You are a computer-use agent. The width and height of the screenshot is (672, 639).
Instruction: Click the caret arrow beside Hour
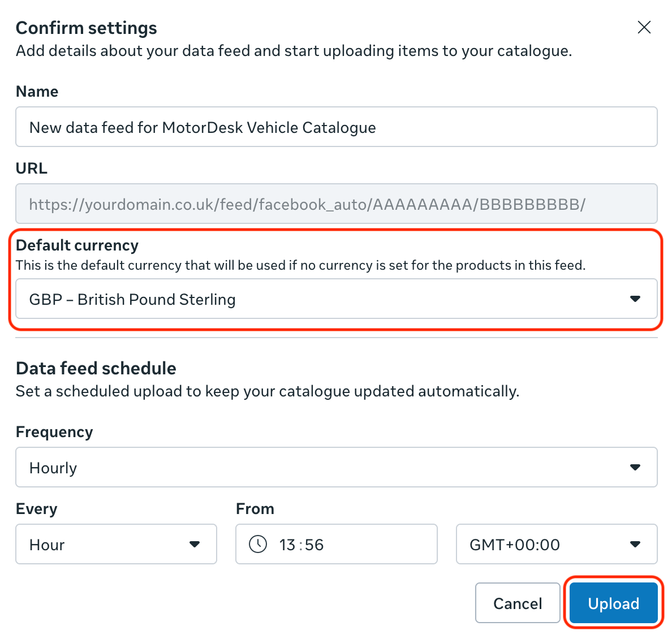point(195,545)
